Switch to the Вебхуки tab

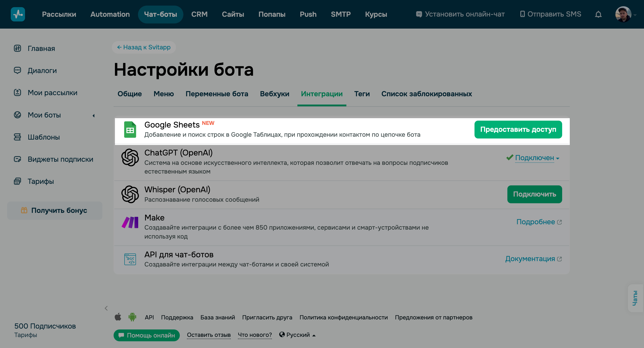coord(274,94)
